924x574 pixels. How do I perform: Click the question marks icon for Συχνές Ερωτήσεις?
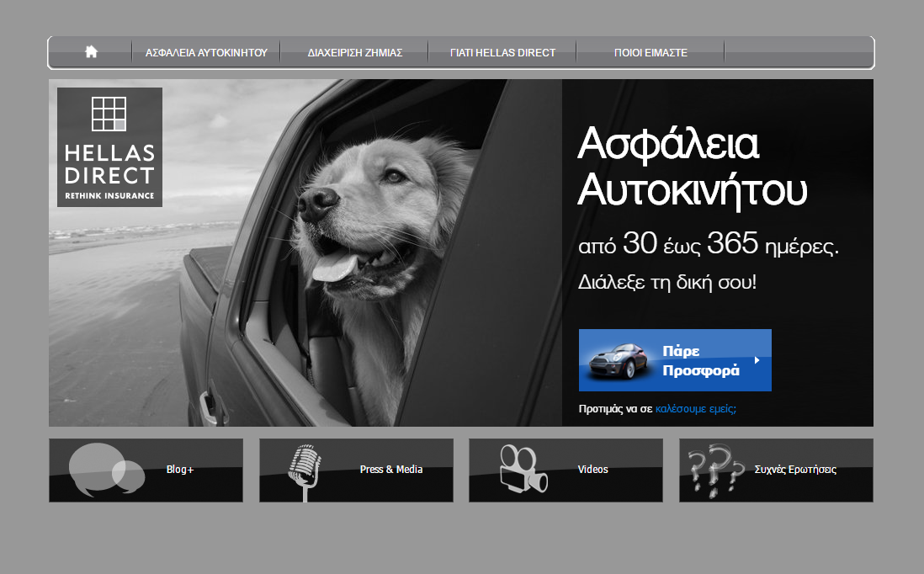click(718, 469)
